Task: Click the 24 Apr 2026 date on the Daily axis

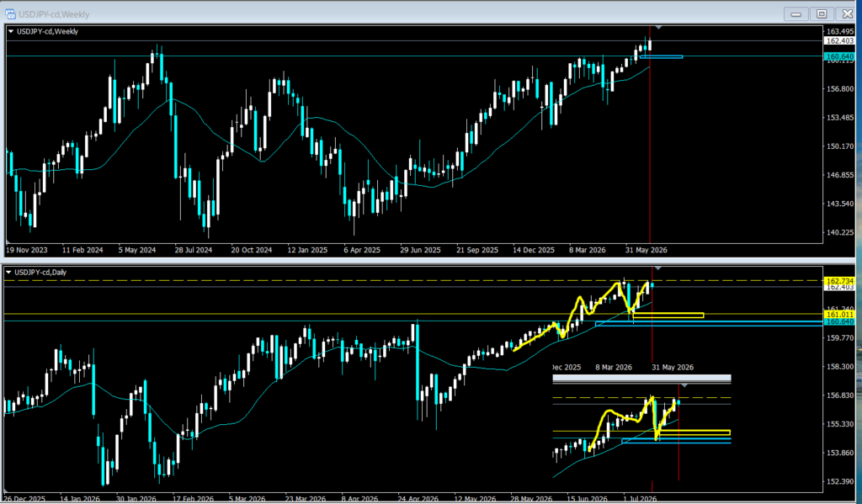Action: pos(418,499)
